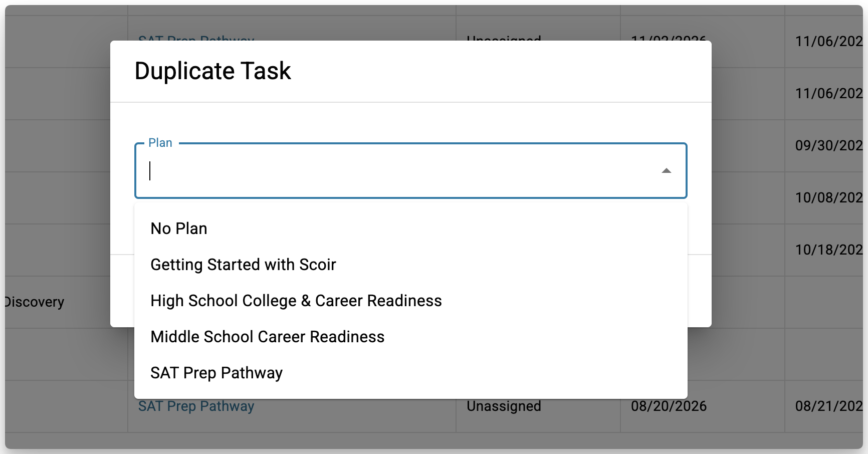Click the 09/30 date cell
Image resolution: width=868 pixels, height=454 pixels.
pos(828,146)
